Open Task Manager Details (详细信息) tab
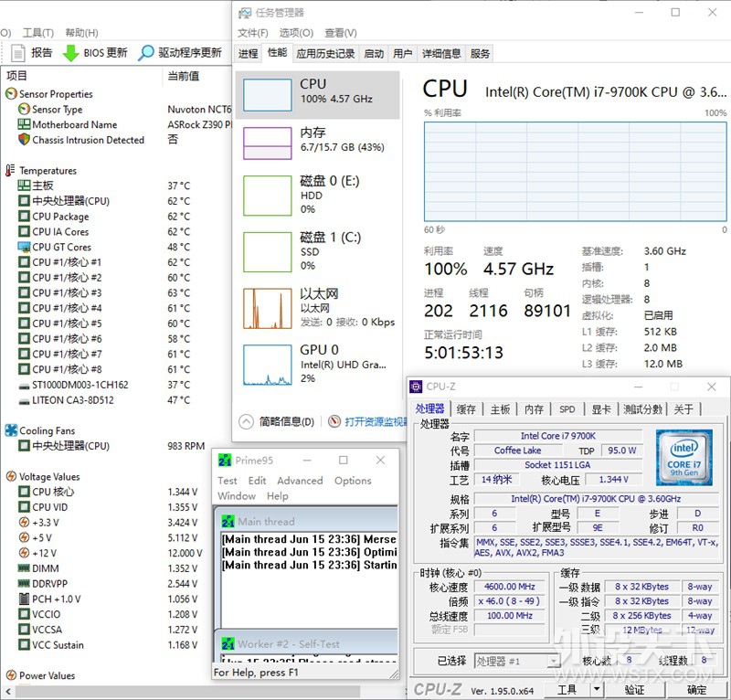The image size is (731, 700). (x=441, y=54)
